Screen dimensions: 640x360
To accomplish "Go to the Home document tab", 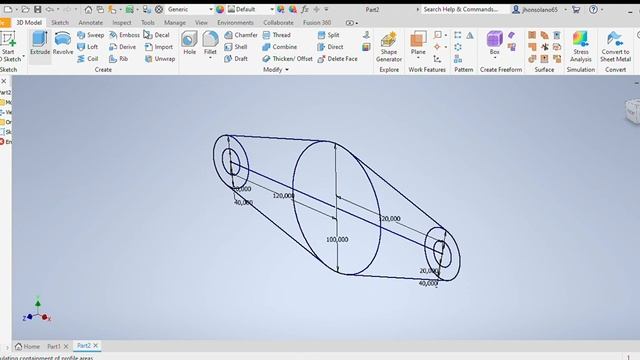I will (27, 346).
